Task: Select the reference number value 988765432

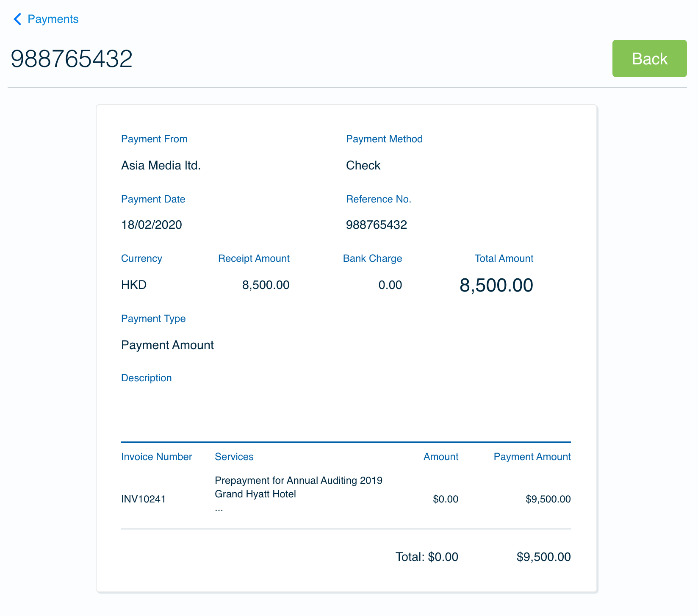Action: (x=376, y=225)
